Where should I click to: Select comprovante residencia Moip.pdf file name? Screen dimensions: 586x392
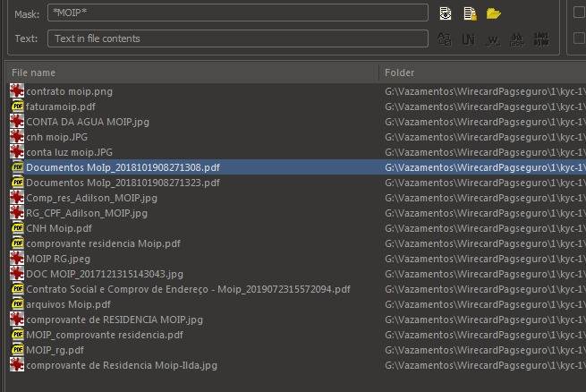click(x=103, y=243)
